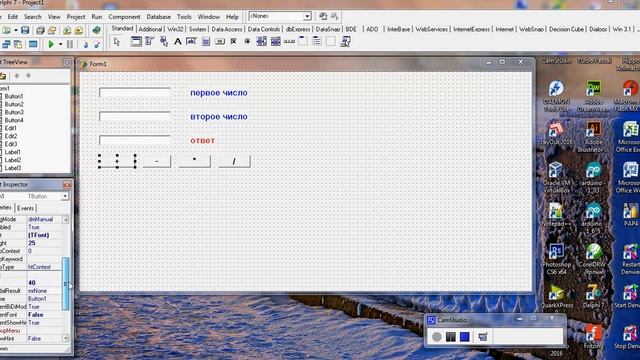This screenshot has width=640, height=360.
Task: Click the minus button on Form1
Action: 157,161
